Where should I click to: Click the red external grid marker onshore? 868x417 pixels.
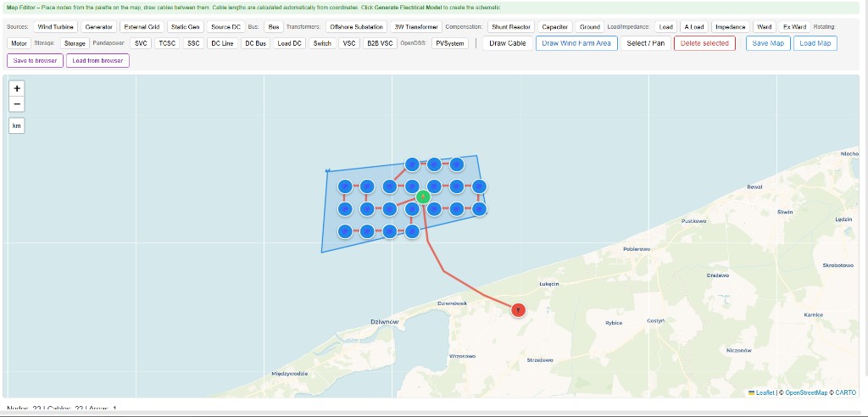[518, 310]
